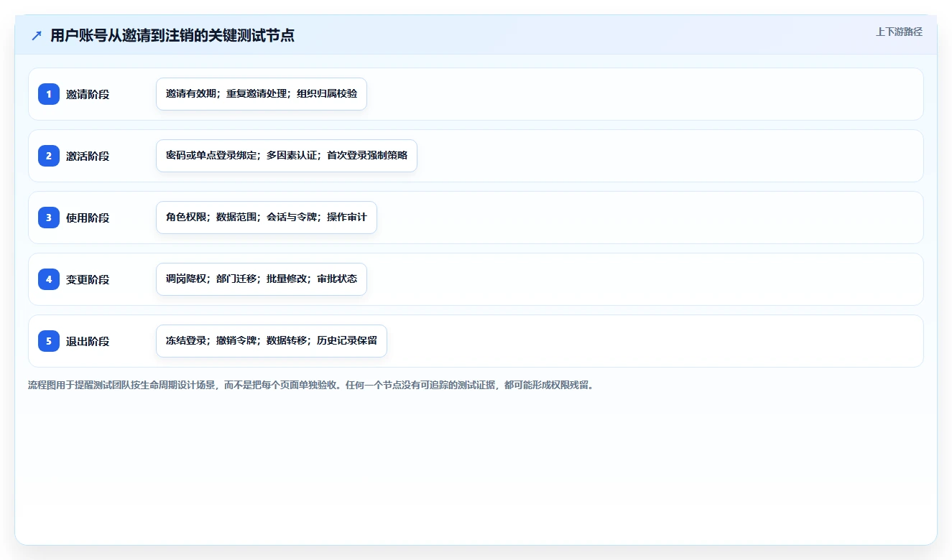Open the 调岗降权；部门迁移 detail chip
Image resolution: width=952 pixels, height=560 pixels.
click(x=262, y=279)
